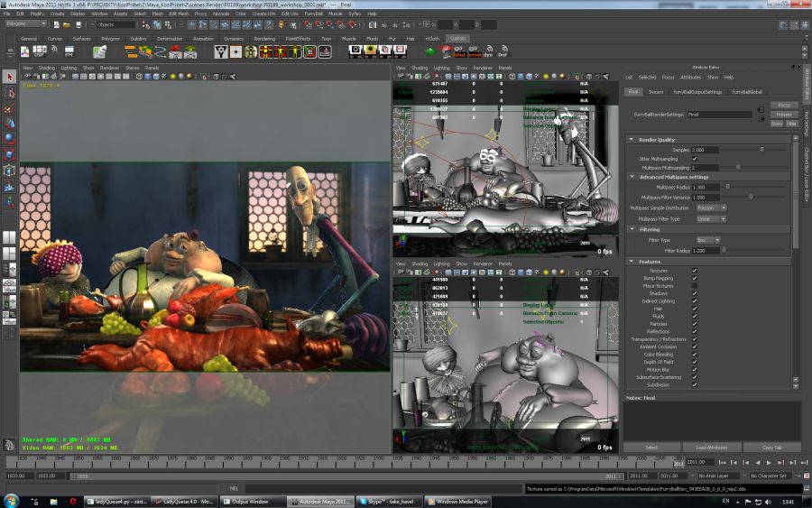Open the Filter Type dropdown
This screenshot has height=508, width=812.
point(708,240)
